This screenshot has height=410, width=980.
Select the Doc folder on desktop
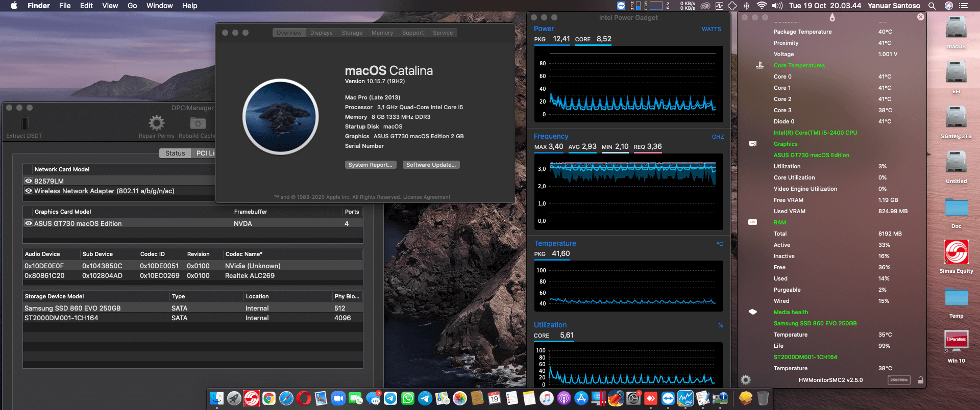(956, 208)
